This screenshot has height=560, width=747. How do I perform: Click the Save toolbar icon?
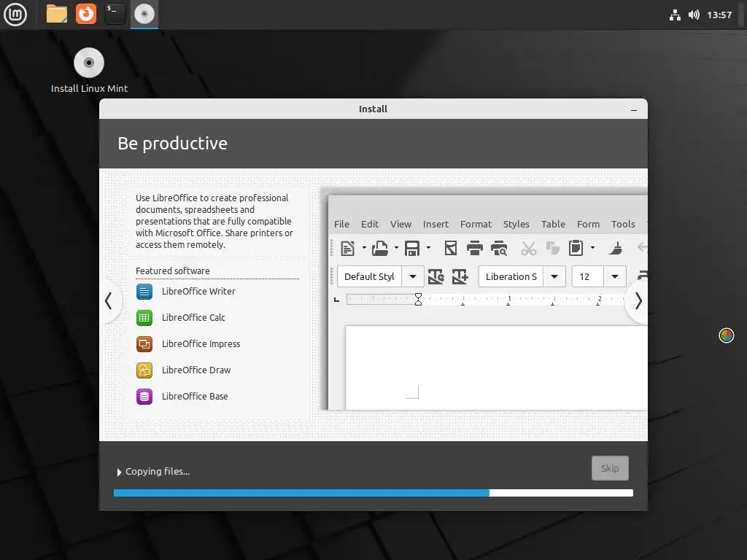coord(412,248)
